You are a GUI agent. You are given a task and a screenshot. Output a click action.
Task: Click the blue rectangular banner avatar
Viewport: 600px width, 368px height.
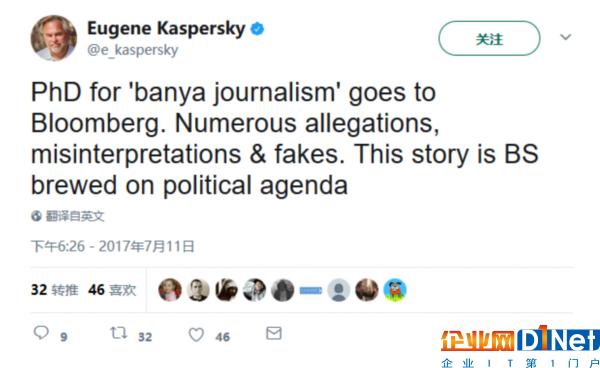[x=311, y=291]
